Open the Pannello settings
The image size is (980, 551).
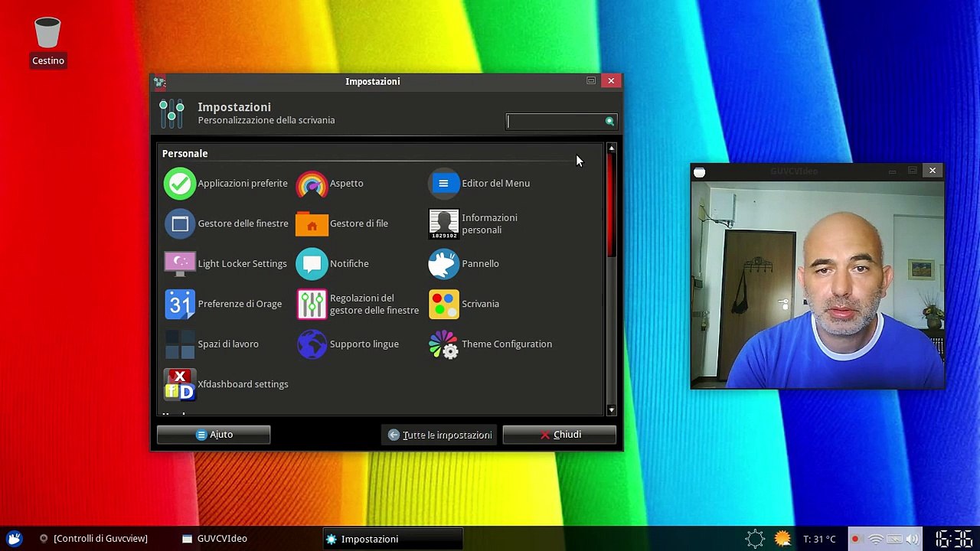[464, 264]
